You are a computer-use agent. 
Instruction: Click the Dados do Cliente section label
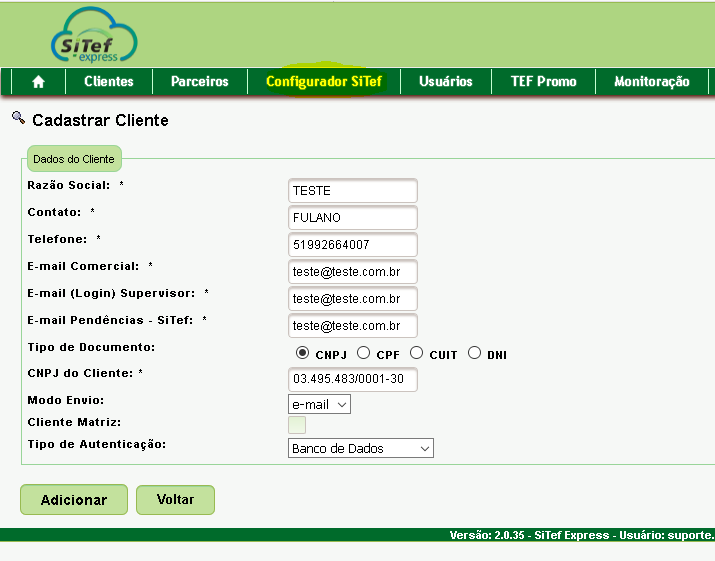tap(74, 159)
